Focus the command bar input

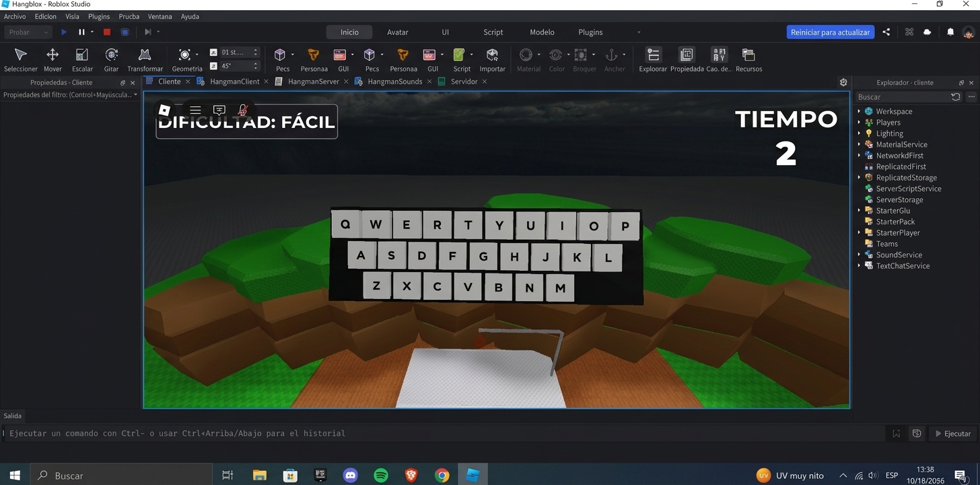click(x=444, y=434)
